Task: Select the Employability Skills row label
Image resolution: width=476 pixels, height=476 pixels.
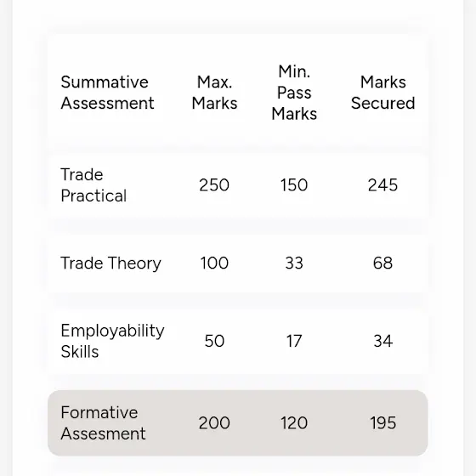Action: click(112, 341)
